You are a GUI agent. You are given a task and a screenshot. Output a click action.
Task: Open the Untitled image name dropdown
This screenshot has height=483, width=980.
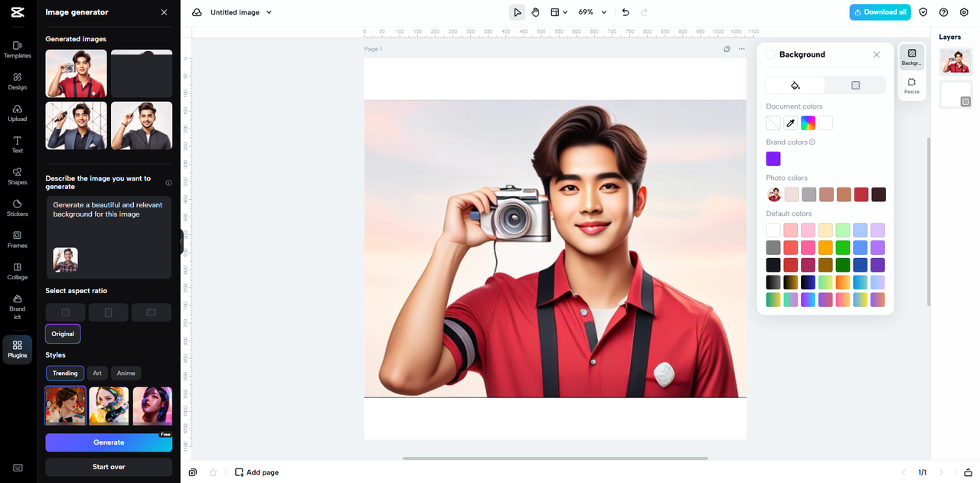click(x=241, y=12)
